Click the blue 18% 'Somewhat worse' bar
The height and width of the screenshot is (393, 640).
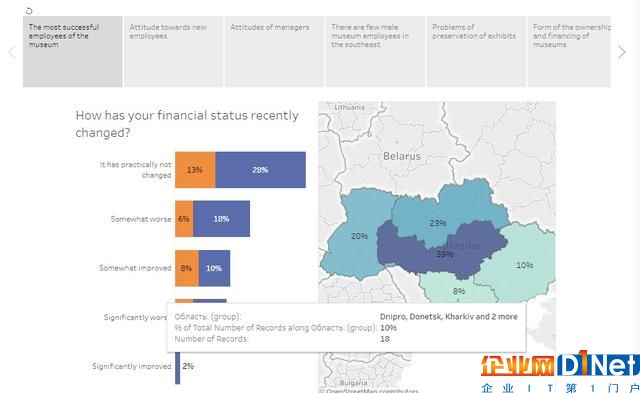(x=222, y=219)
